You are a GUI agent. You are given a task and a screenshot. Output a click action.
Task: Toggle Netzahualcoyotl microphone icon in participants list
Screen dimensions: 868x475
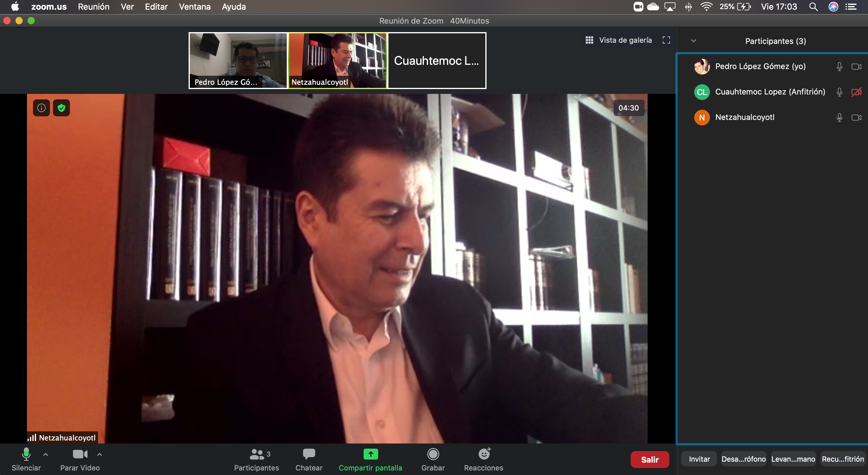[839, 117]
